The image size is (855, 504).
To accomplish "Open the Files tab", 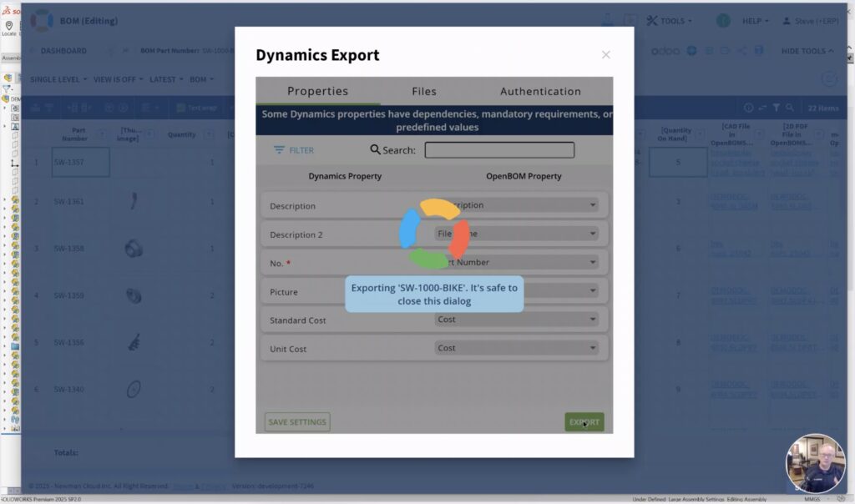I will click(423, 91).
